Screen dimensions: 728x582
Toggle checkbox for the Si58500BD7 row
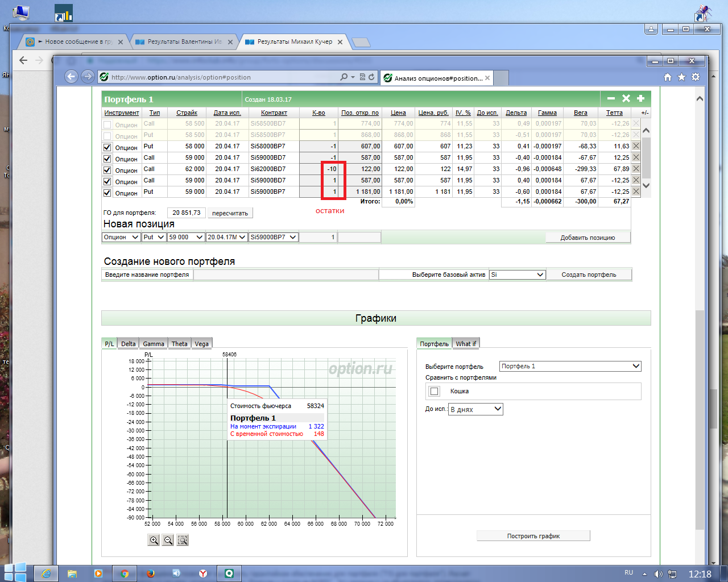(x=107, y=124)
